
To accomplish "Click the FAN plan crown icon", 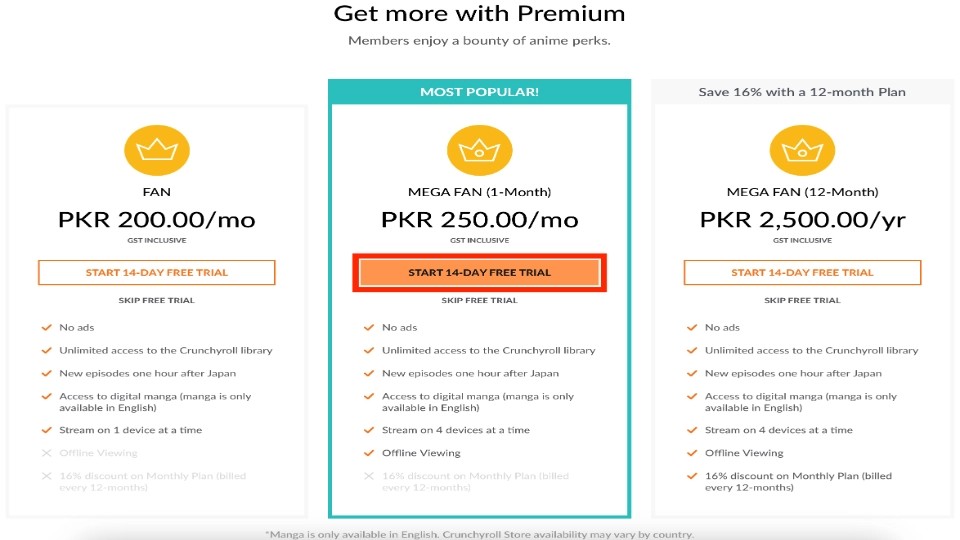I will [x=157, y=150].
